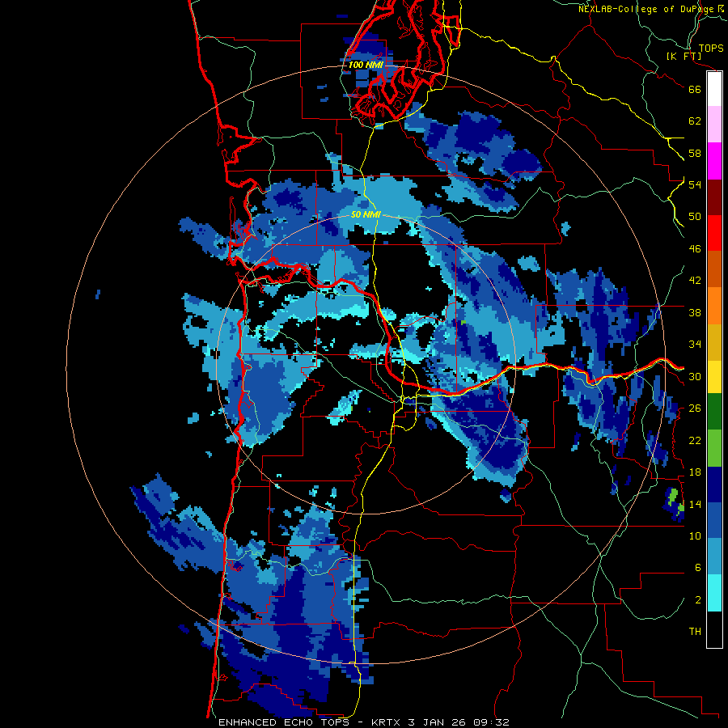728x728 pixels.
Task: Click the legend value 26
Action: point(695,408)
